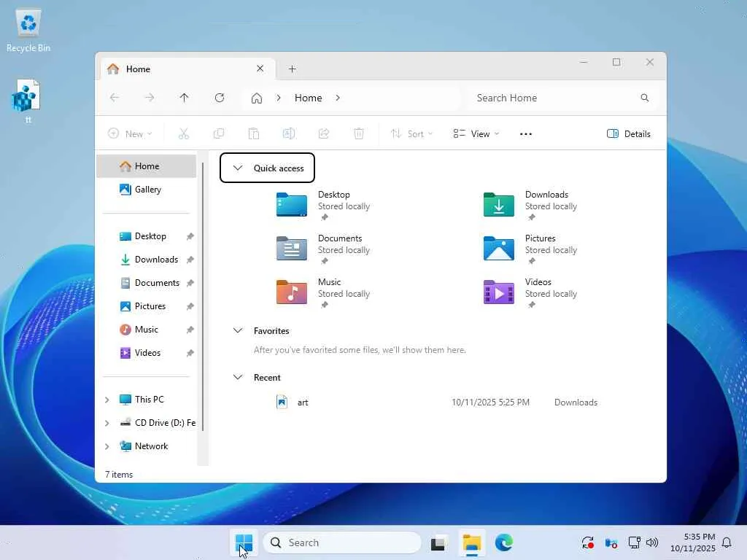Collapse the Favorites section

pyautogui.click(x=238, y=330)
